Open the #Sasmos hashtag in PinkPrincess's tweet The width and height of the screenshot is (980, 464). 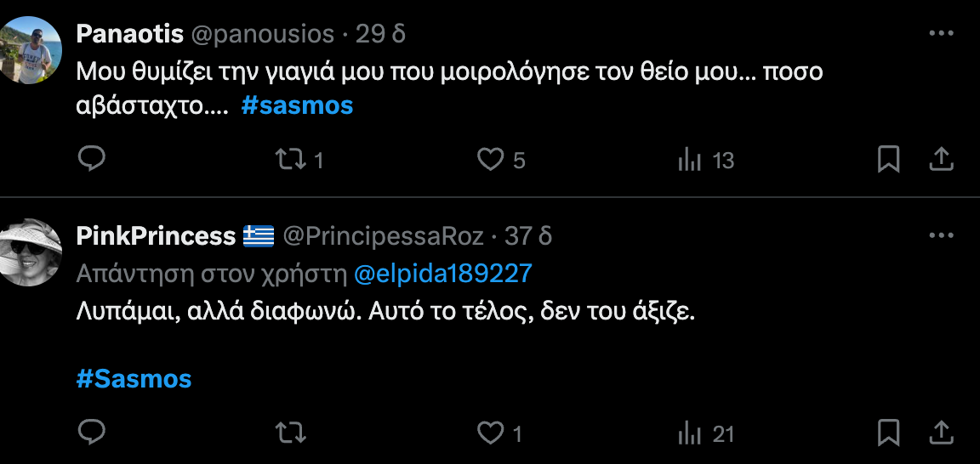tap(134, 378)
